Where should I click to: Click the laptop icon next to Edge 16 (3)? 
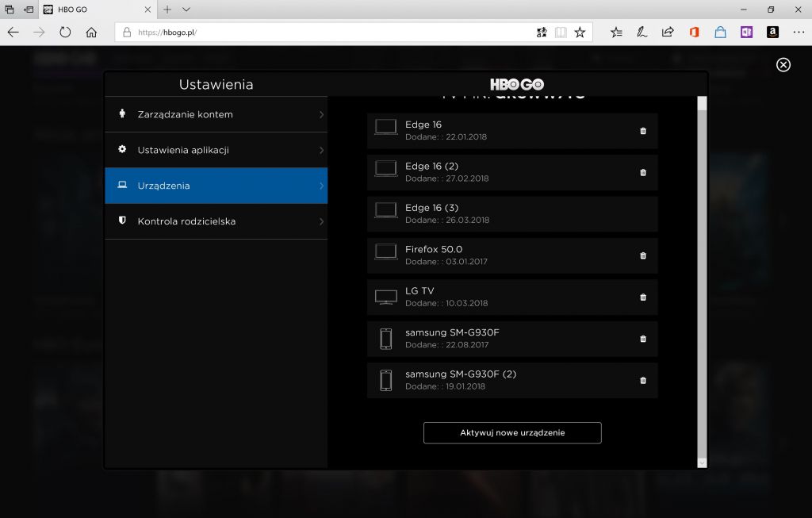tap(386, 210)
